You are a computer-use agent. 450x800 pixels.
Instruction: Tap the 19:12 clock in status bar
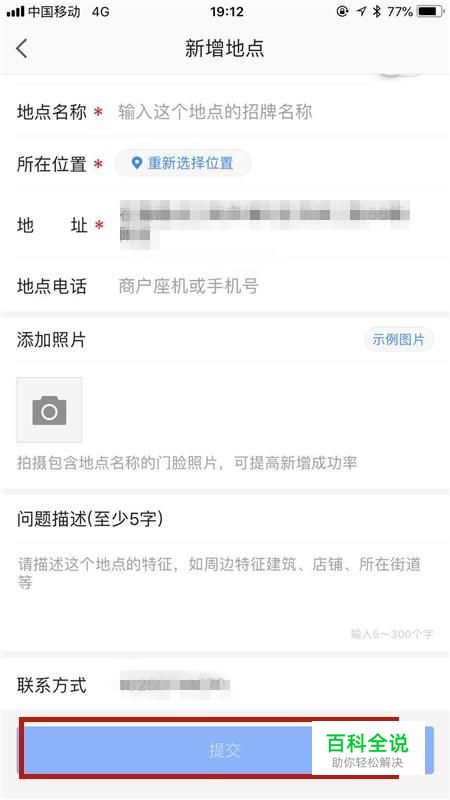[227, 11]
